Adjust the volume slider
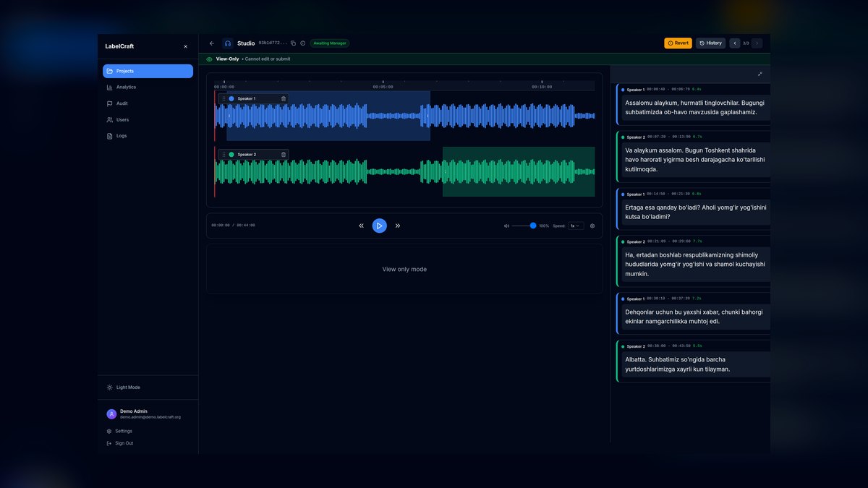The image size is (868, 488). tap(524, 226)
